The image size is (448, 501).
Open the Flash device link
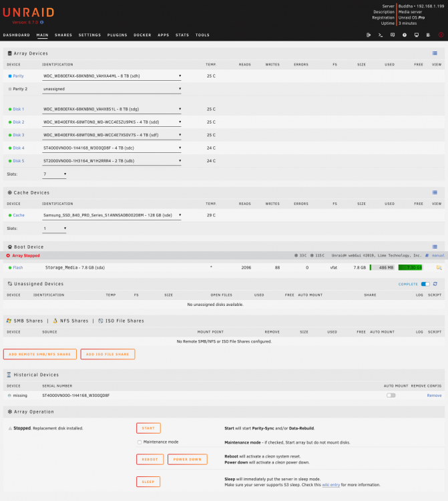coord(18,268)
